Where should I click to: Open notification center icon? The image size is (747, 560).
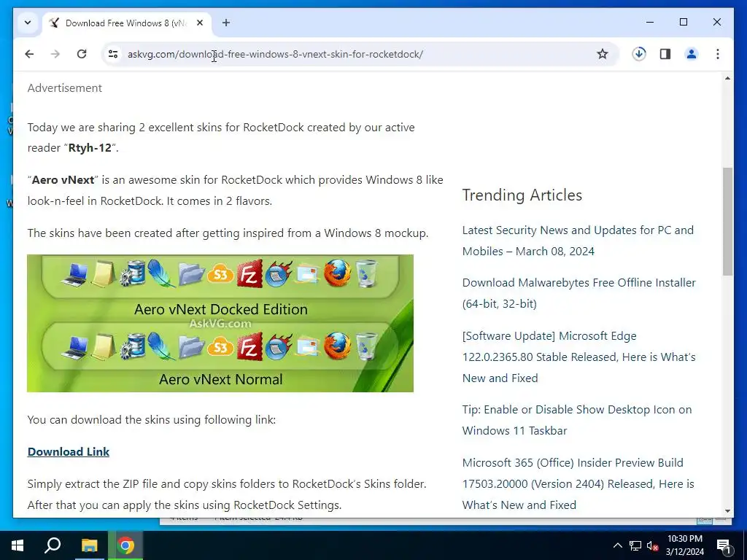click(x=724, y=545)
